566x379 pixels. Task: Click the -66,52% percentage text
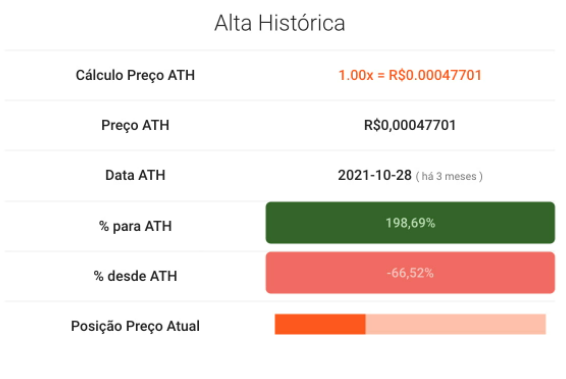click(x=410, y=273)
